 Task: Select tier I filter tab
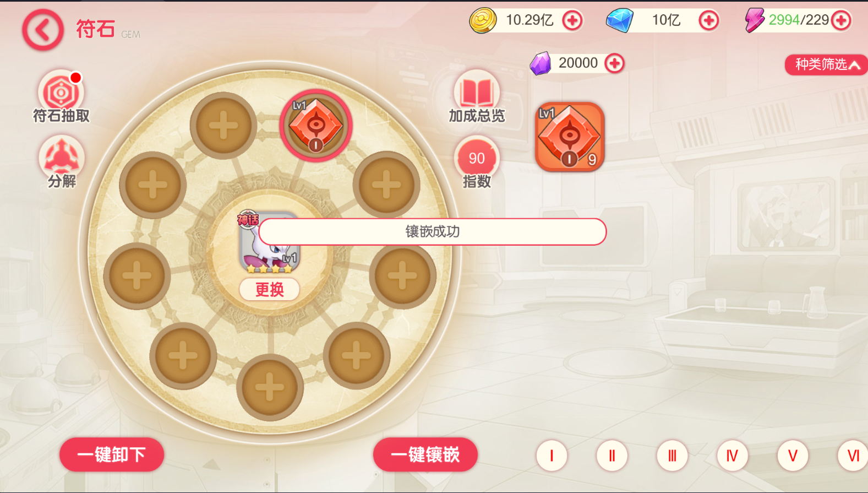click(x=552, y=456)
